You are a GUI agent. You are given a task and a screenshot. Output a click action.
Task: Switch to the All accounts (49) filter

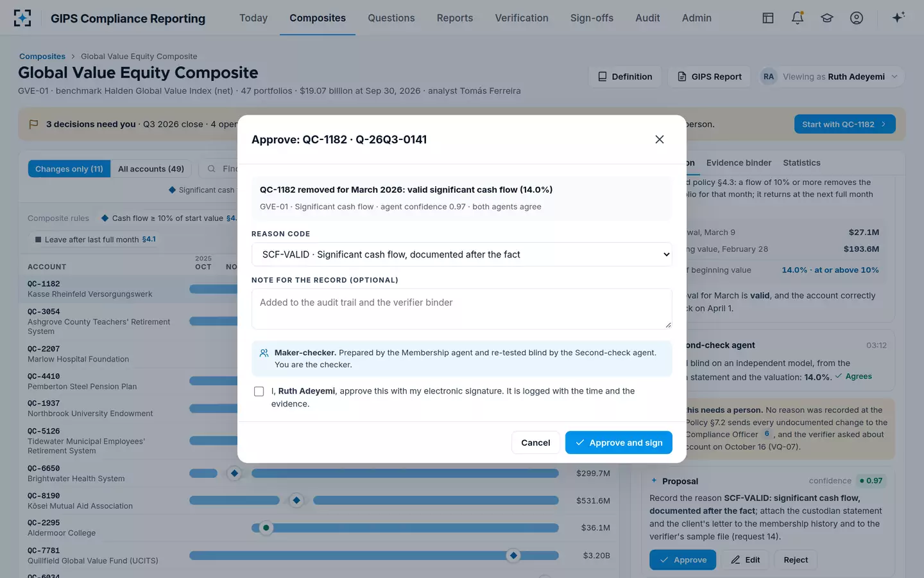(x=151, y=169)
